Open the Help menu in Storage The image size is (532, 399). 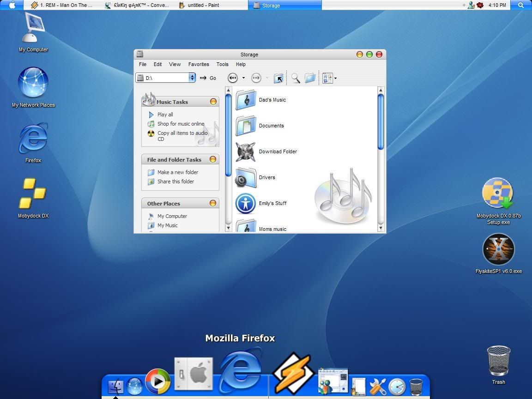click(x=241, y=64)
